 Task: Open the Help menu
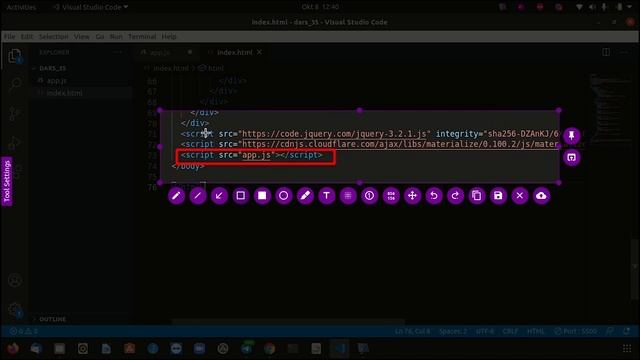(x=169, y=37)
